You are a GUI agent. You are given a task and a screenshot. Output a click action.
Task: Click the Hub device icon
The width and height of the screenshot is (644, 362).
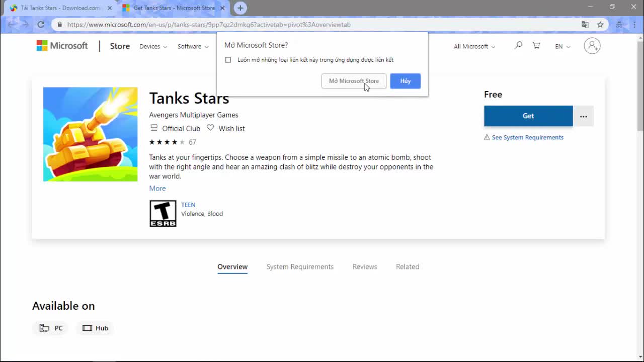87,328
